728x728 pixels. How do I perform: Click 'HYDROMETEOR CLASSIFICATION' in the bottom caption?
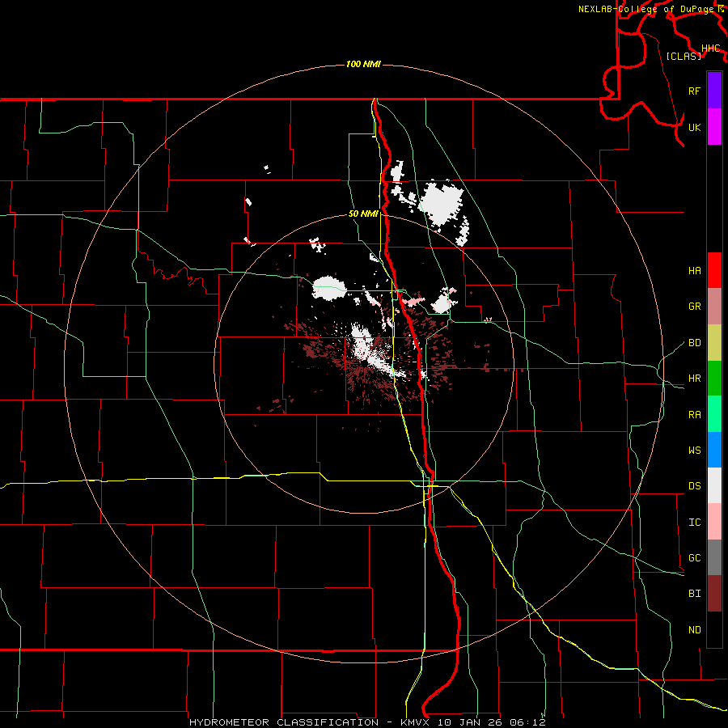coord(284,722)
